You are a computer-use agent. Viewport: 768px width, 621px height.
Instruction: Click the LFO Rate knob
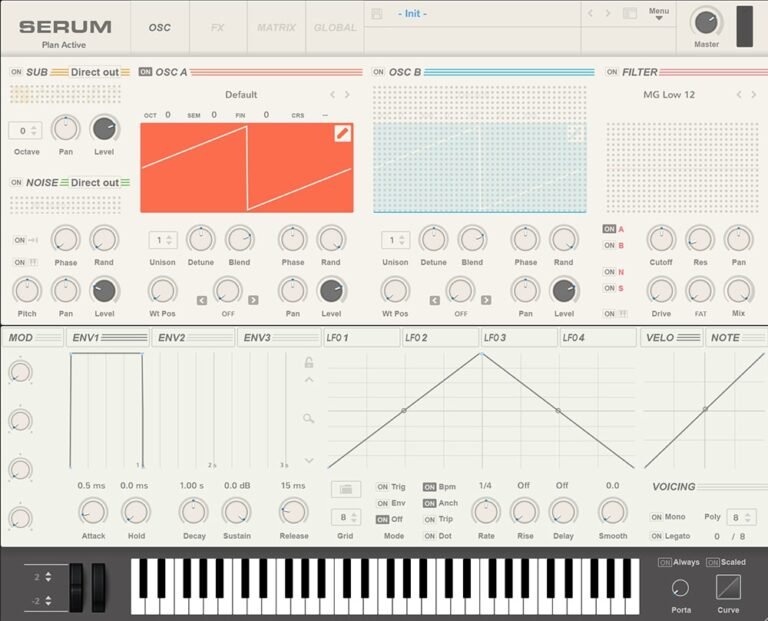tap(486, 512)
